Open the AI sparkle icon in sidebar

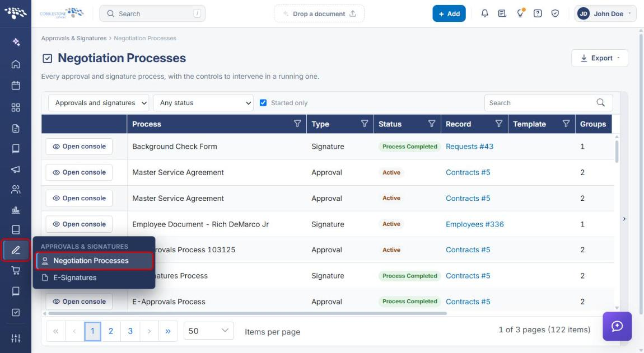16,42
